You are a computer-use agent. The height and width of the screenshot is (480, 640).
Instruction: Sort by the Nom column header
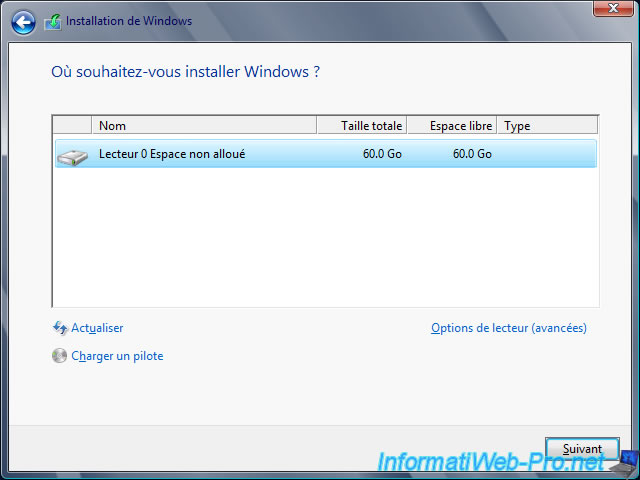[x=204, y=125]
